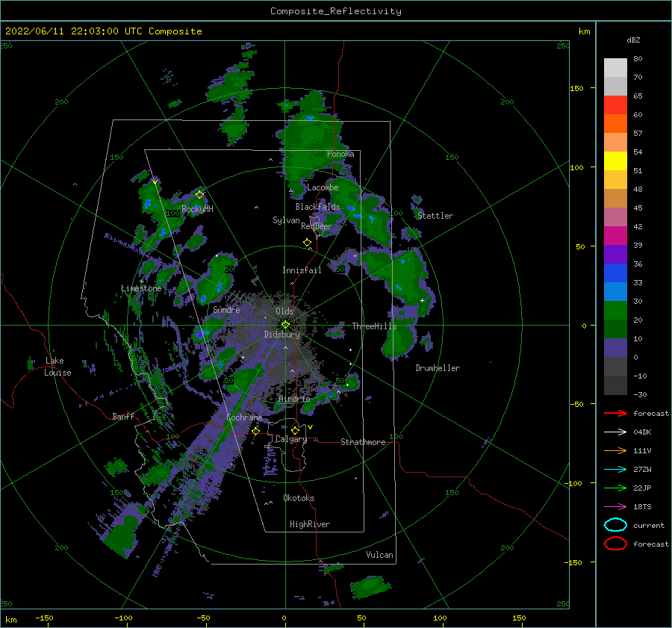Click the Blackfalds city label
Screen dimensions: 672x628
[x=317, y=207]
